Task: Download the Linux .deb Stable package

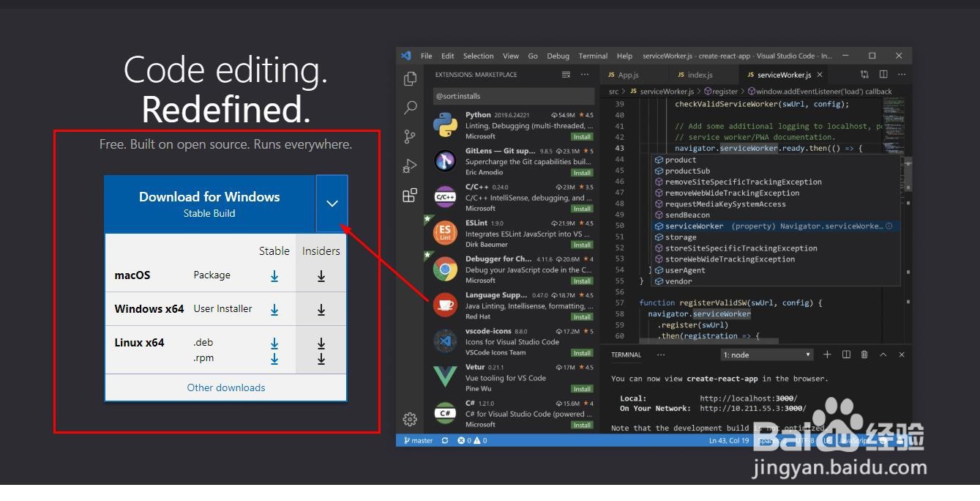Action: click(x=274, y=343)
